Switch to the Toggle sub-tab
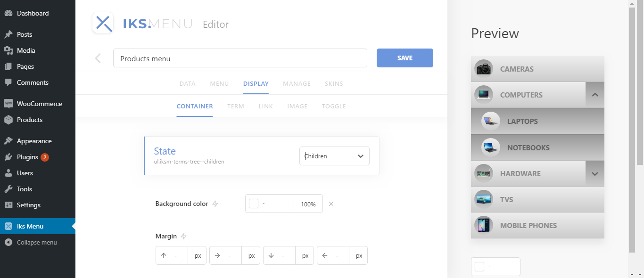Image resolution: width=644 pixels, height=278 pixels. click(x=334, y=106)
